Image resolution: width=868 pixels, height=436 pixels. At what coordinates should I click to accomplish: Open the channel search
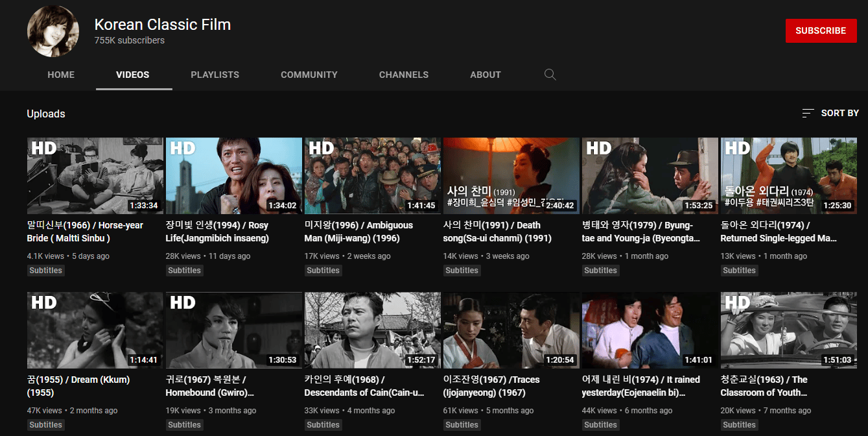click(x=550, y=75)
